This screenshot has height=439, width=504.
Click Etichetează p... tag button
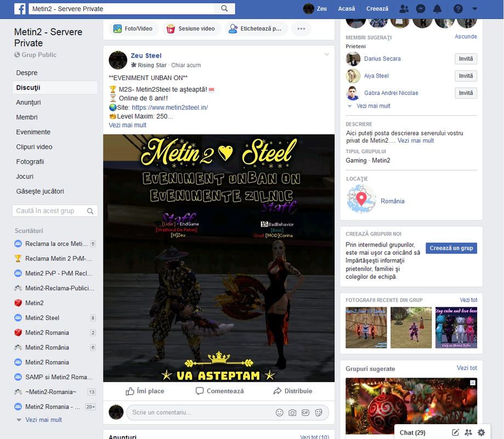256,29
